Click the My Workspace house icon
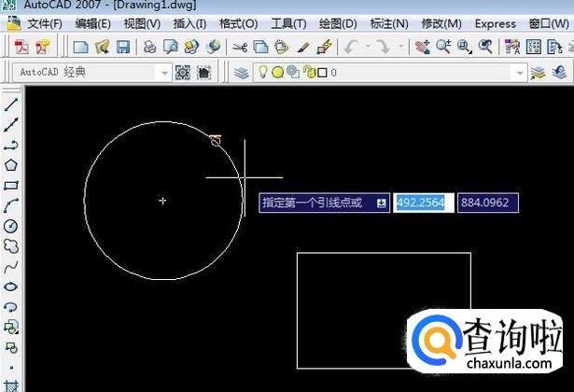The image size is (574, 392). click(203, 73)
